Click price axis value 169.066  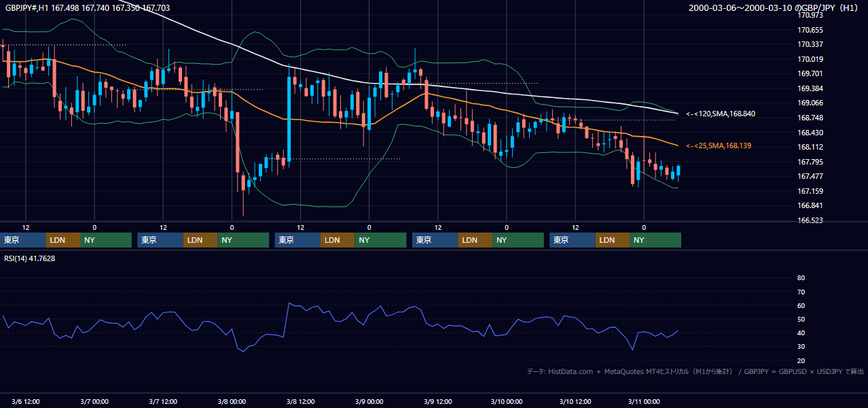click(x=810, y=103)
